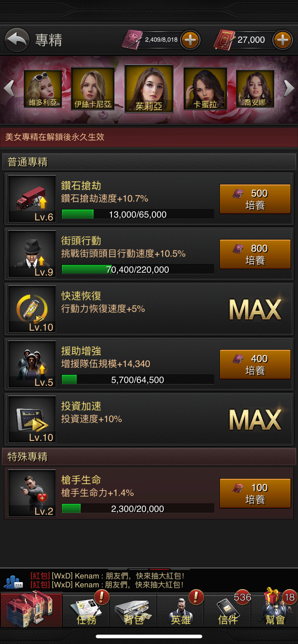Viewport: 298px width, 644px height.
Task: Select the 卡蜜拉 portrait
Action: pyautogui.click(x=205, y=88)
